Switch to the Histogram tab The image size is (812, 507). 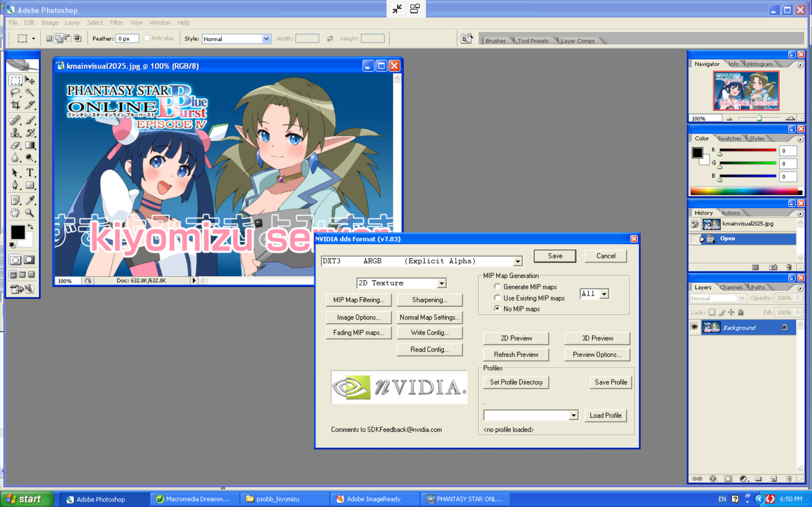(x=760, y=64)
